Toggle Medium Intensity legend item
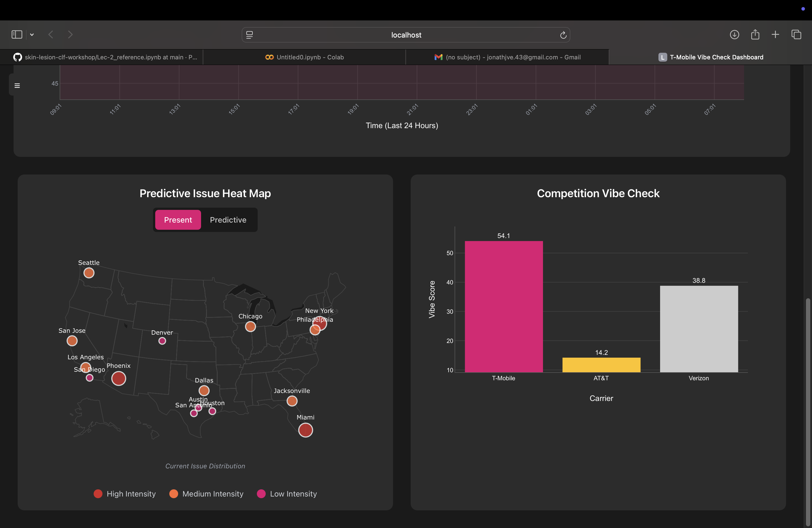The image size is (812, 528). tap(206, 494)
